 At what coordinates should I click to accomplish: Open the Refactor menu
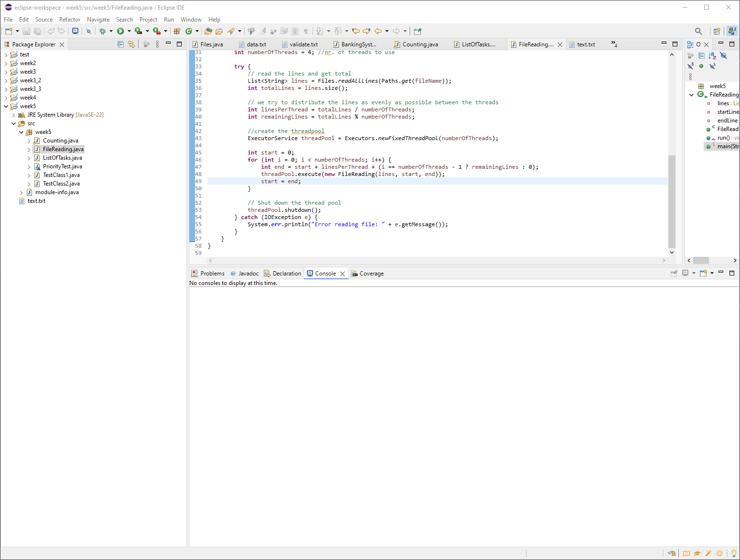[x=70, y=20]
